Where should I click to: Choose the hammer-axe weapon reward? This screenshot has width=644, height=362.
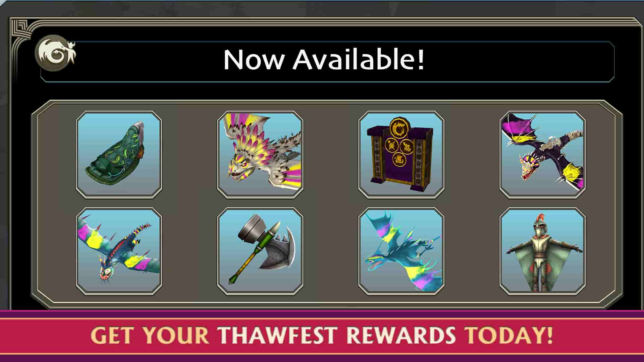tap(260, 251)
